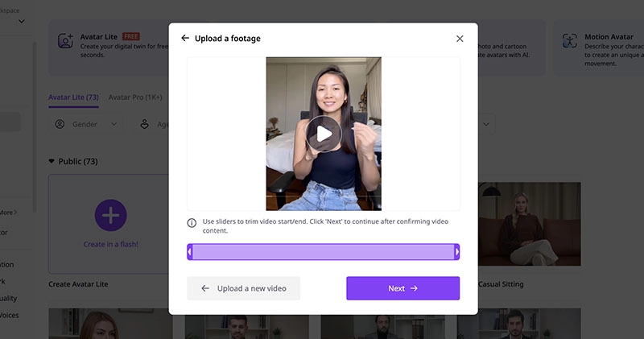This screenshot has height=339, width=644.
Task: Click the Create Avatar Lite label
Action: [x=78, y=284]
